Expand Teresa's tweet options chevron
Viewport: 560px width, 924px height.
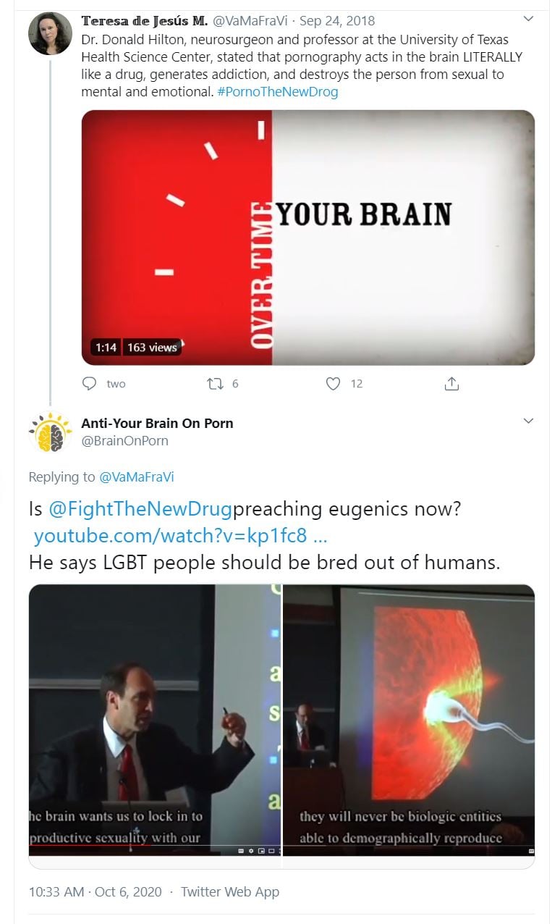[x=528, y=19]
